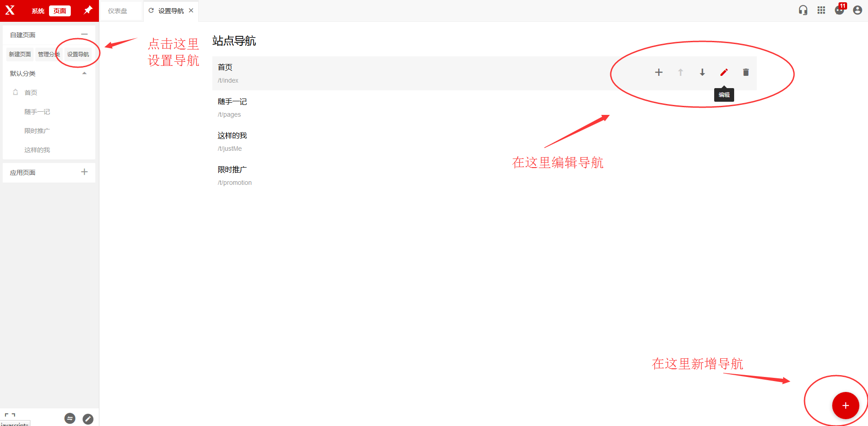This screenshot has height=426, width=868.
Task: Delete the 首页 navigation item via trash icon
Action: tap(745, 72)
